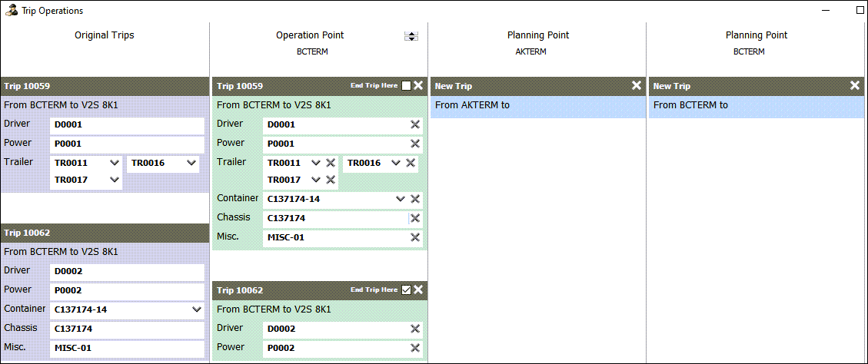Open TR0011 trailer dropdown in Original Trips

pyautogui.click(x=115, y=163)
